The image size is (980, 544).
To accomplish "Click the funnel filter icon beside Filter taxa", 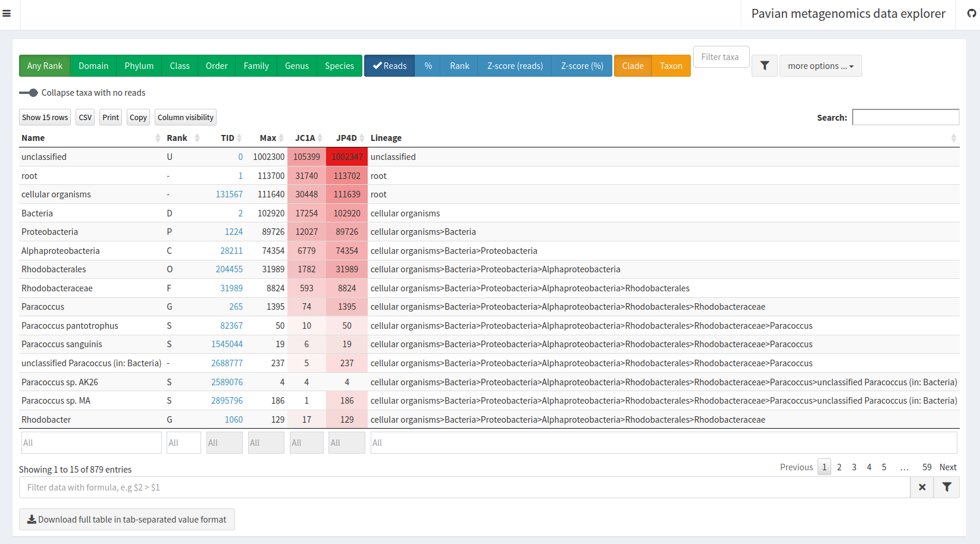I will point(765,66).
